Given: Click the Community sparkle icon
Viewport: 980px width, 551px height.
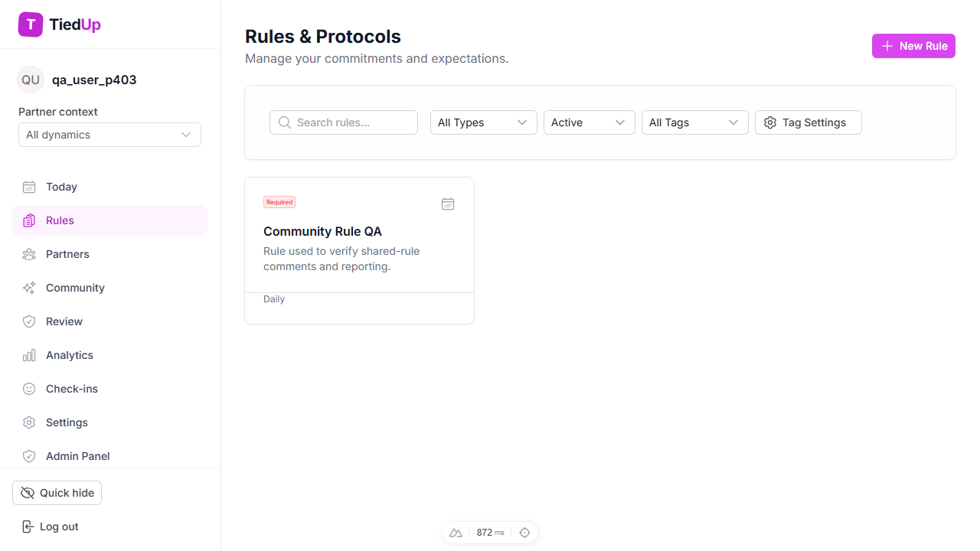Looking at the screenshot, I should 28,288.
